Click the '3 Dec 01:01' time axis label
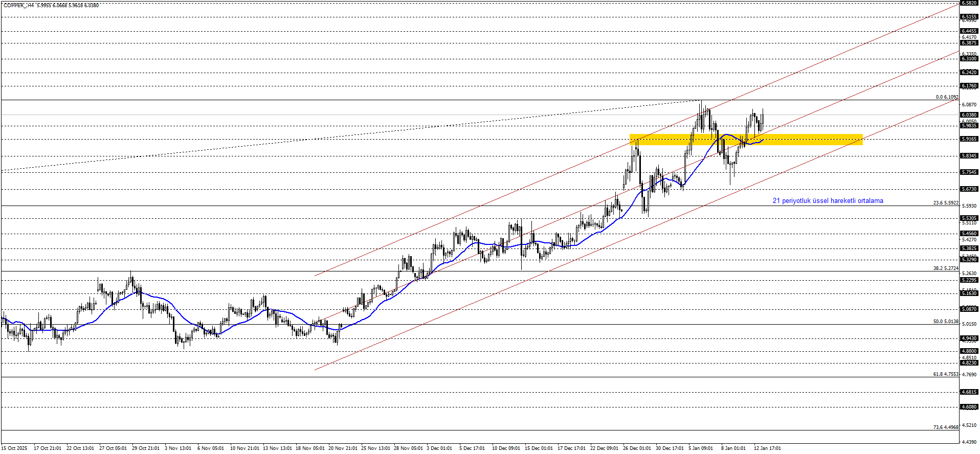Screen dimensions: 980x454 (439, 448)
